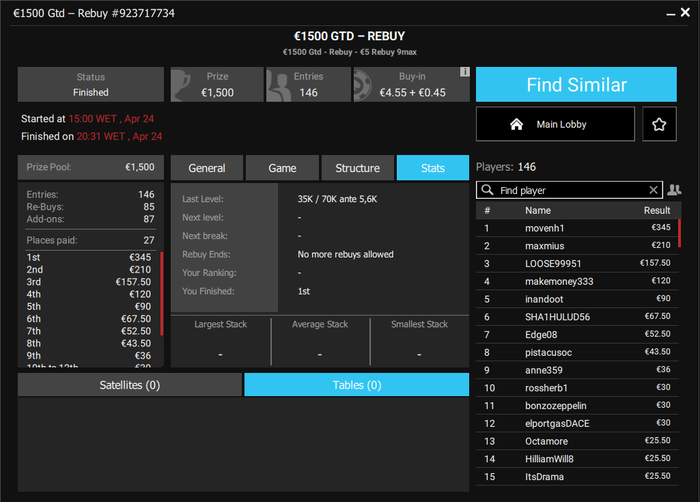The width and height of the screenshot is (700, 502).
Task: Click the 9th place €36 payout
Action: 89,356
